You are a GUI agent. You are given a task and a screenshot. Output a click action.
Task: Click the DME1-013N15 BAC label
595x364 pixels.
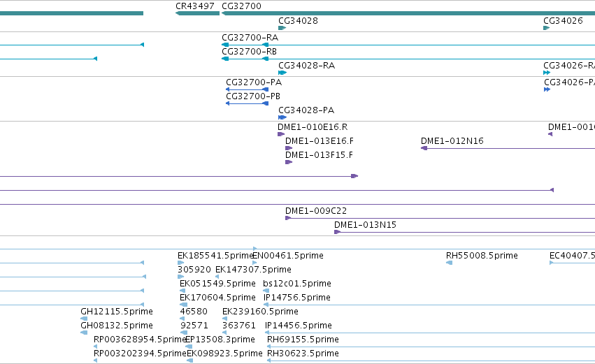click(365, 225)
